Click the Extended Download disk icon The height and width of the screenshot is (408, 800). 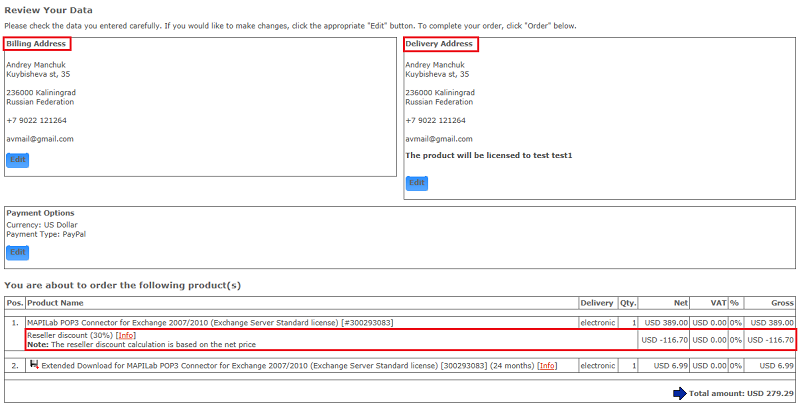click(x=34, y=365)
